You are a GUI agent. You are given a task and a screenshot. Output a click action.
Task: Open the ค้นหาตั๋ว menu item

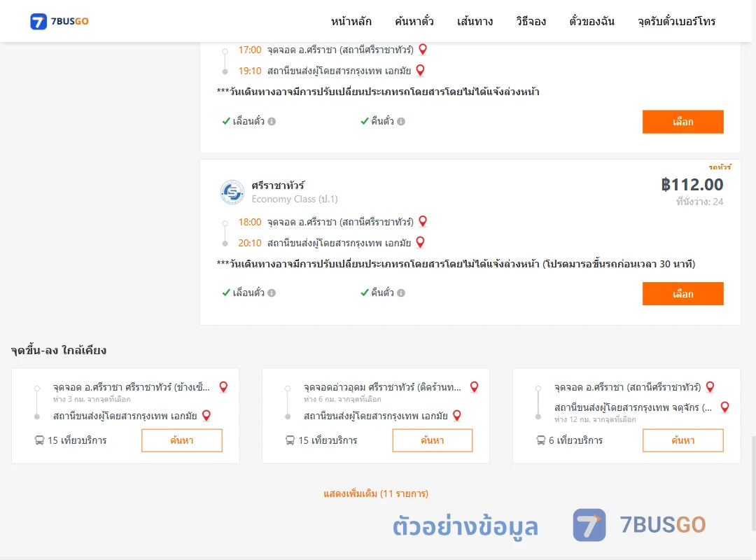[x=414, y=21]
